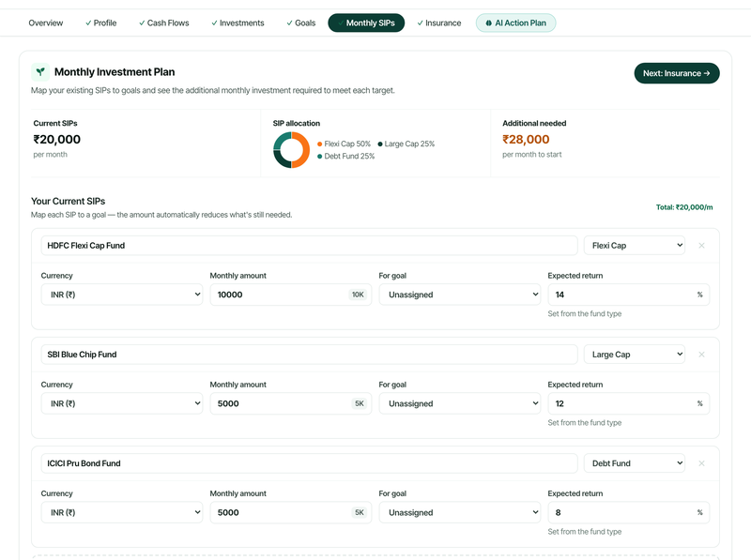Open For goal dropdown for ICICI Pru Bond

click(x=460, y=512)
